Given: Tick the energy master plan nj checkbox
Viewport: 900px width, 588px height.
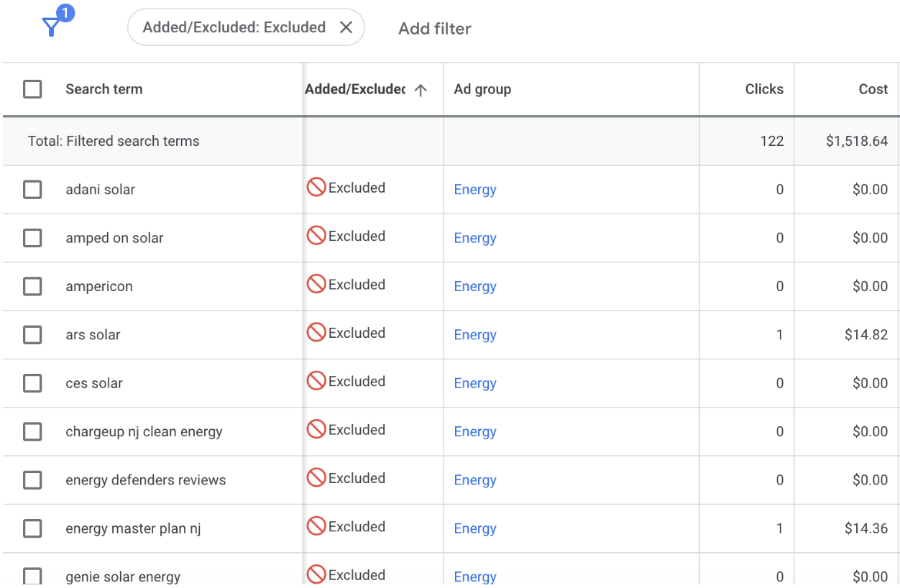Looking at the screenshot, I should coord(32,529).
